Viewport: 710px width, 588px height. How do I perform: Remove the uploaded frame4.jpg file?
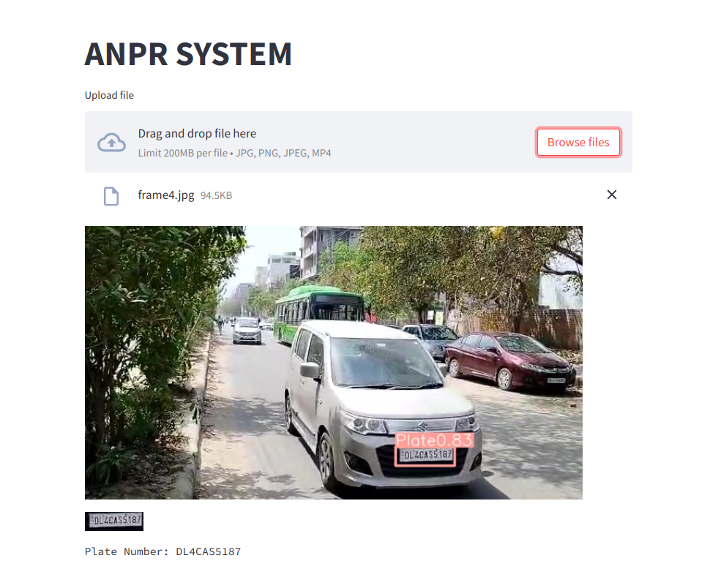click(x=612, y=195)
